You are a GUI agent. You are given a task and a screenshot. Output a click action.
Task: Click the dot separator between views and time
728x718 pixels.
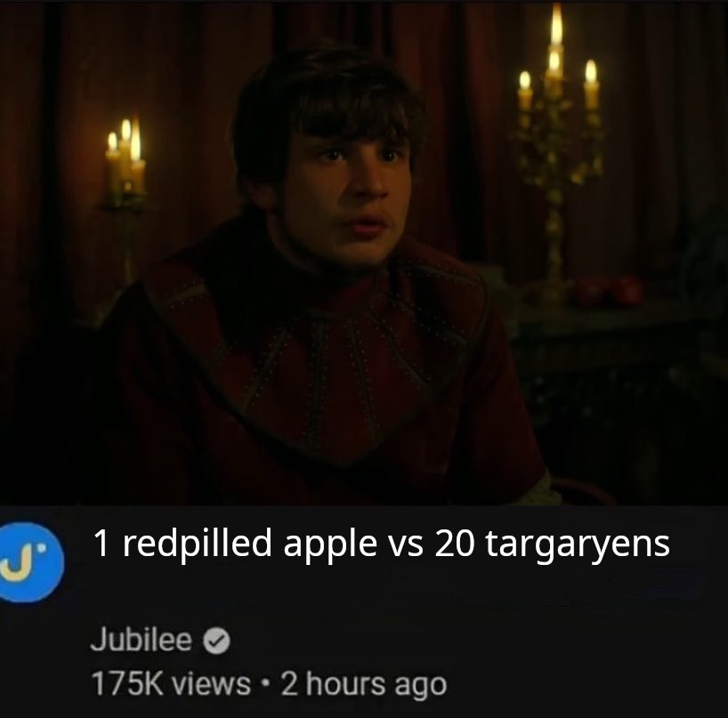(x=265, y=684)
